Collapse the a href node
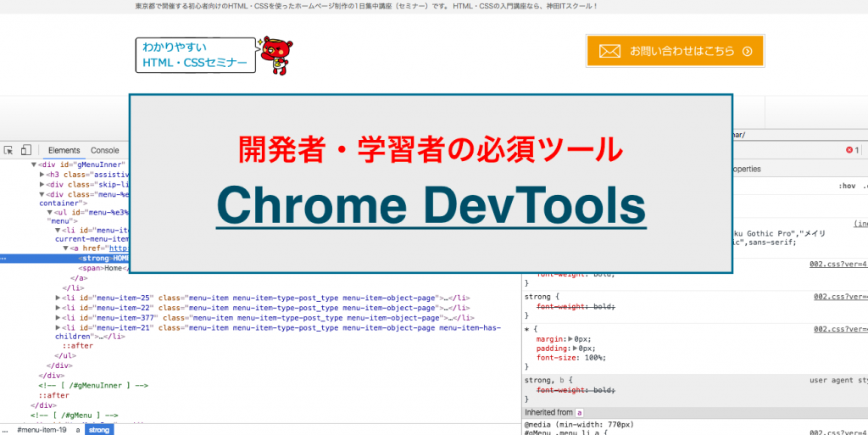This screenshot has height=435, width=868. coord(65,248)
